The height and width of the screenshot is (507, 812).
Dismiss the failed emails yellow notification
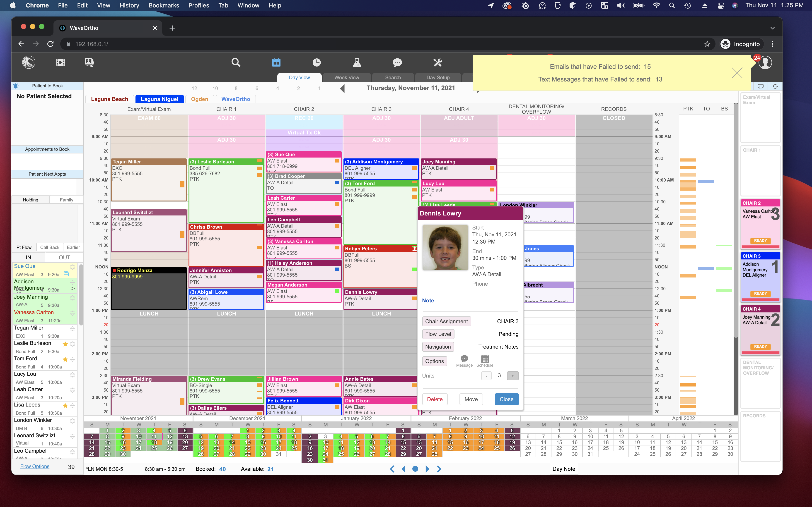(737, 73)
